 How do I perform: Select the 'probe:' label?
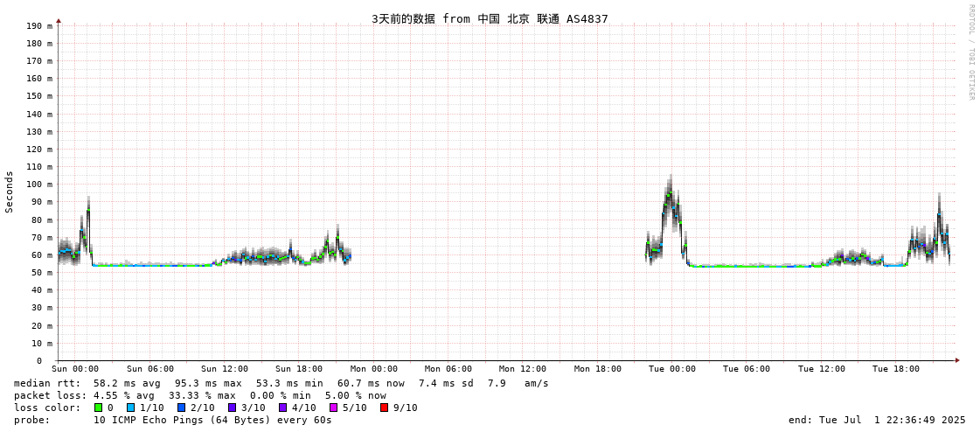coord(31,420)
